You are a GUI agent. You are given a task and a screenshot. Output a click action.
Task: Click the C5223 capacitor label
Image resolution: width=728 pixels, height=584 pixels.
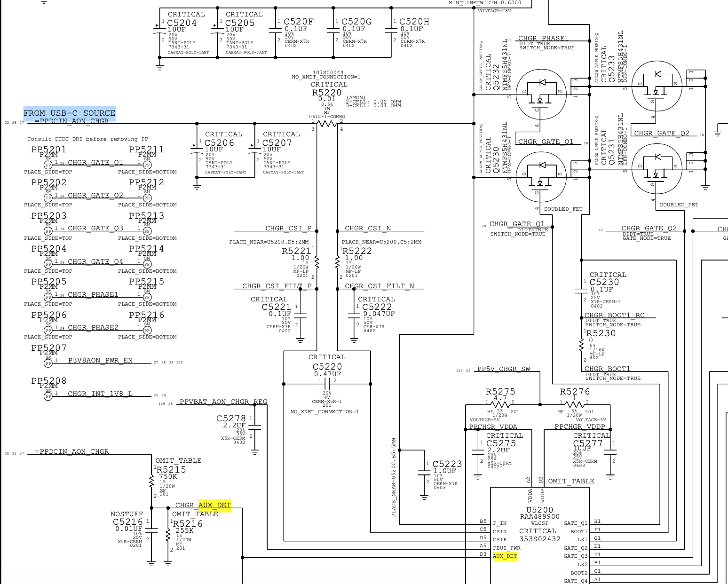447,464
